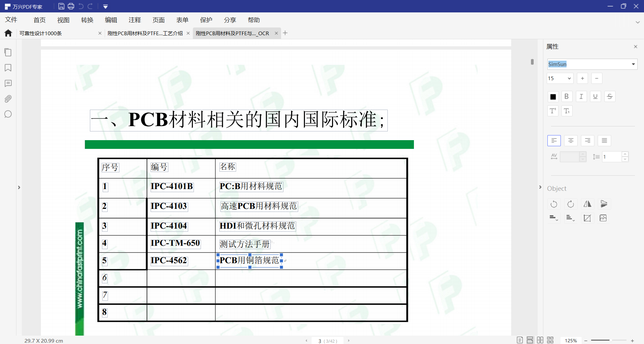
Task: Go to previous page arrow
Action: coord(306,341)
